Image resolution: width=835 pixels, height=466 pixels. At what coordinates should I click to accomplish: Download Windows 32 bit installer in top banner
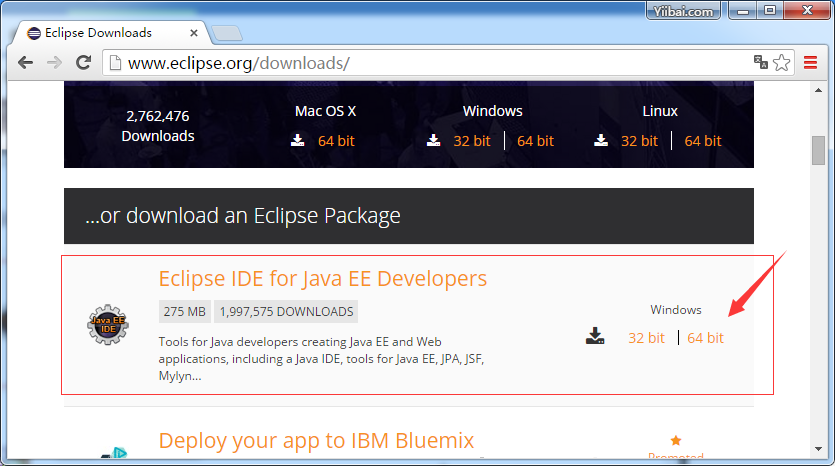coord(472,141)
